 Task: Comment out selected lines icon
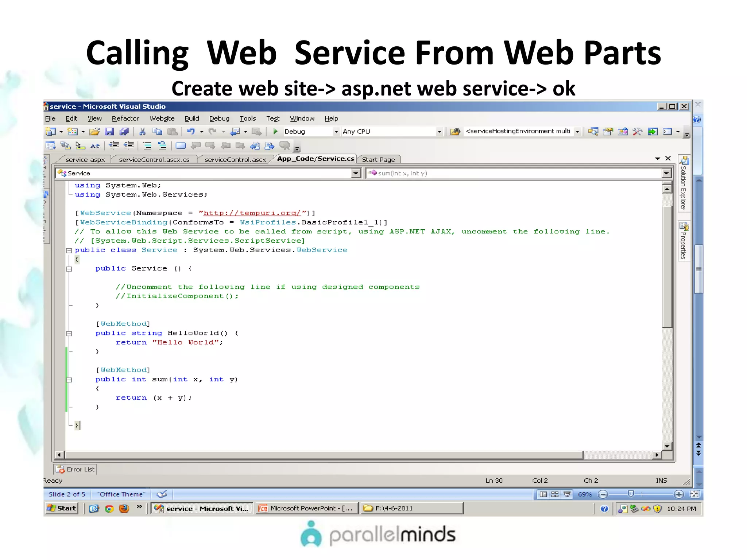[x=147, y=146]
